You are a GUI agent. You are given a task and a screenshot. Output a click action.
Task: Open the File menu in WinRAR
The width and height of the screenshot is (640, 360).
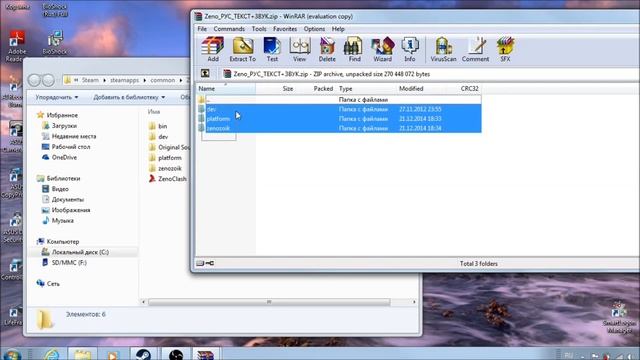point(202,29)
